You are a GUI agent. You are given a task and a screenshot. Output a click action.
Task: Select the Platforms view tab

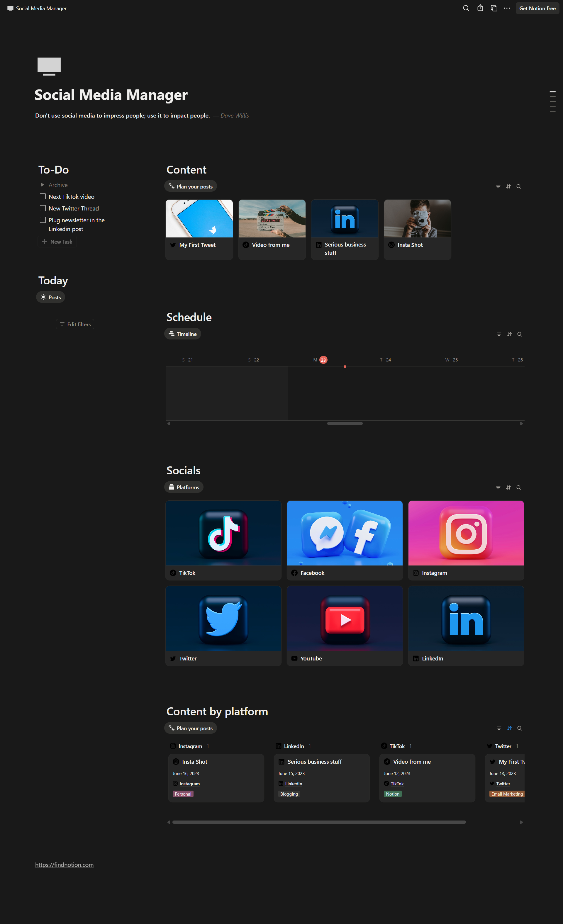[x=184, y=487]
